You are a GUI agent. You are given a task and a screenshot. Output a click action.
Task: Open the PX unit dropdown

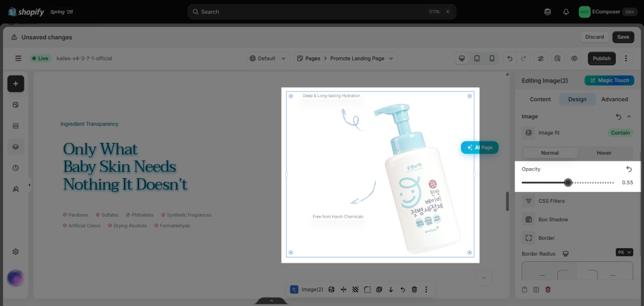pos(625,252)
